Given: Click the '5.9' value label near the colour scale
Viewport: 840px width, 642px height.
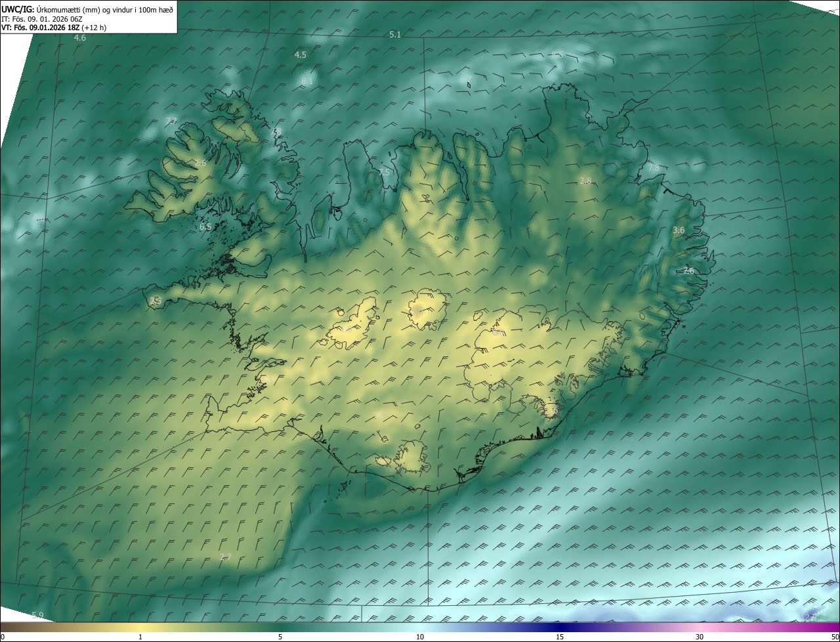Looking at the screenshot, I should (37, 615).
